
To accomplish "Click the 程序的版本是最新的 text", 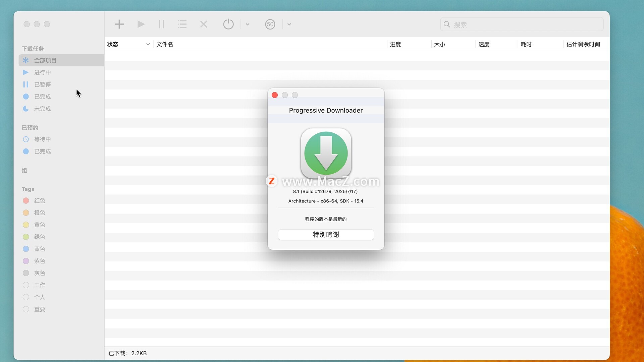I will 326,219.
